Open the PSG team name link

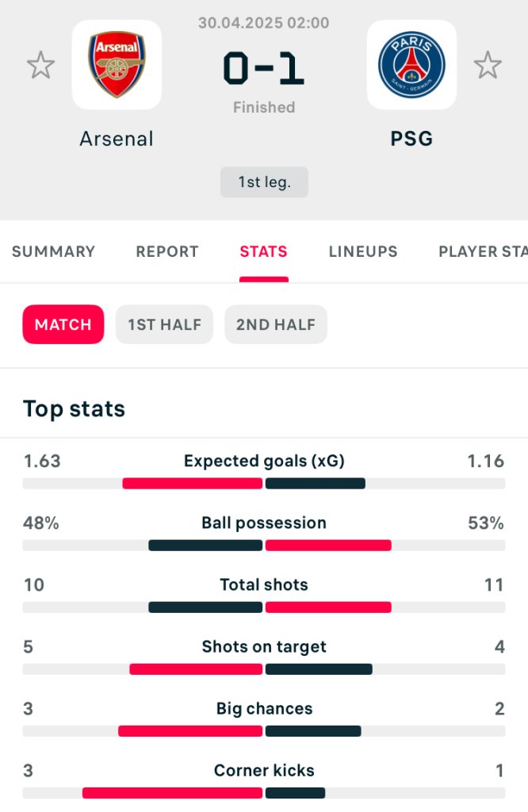tap(411, 139)
